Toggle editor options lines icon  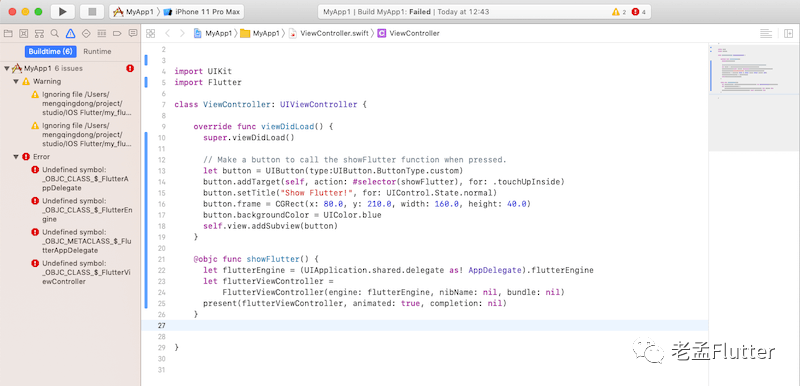765,34
